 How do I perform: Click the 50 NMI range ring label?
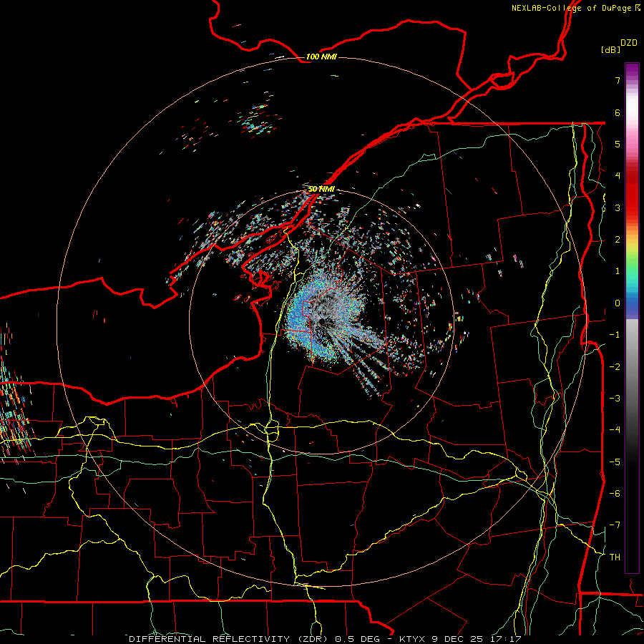pyautogui.click(x=321, y=189)
